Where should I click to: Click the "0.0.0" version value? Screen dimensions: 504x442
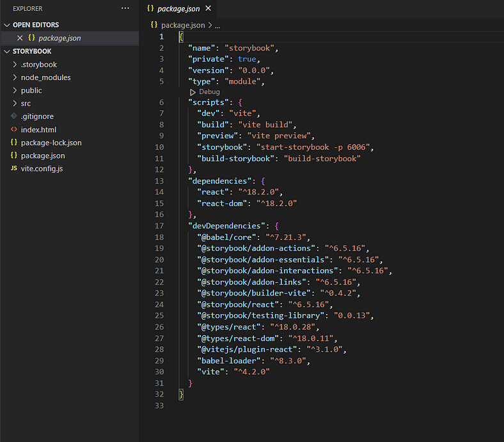[254, 70]
